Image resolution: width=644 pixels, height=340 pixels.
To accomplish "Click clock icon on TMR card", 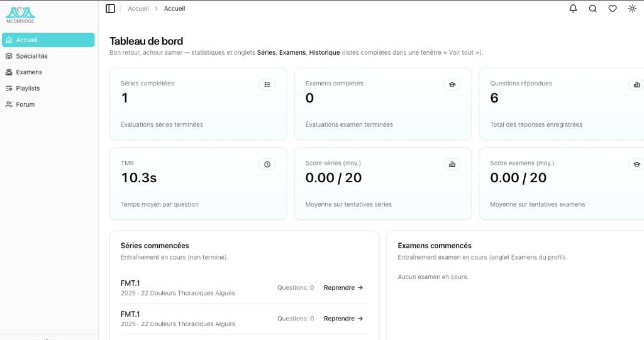I will pyautogui.click(x=267, y=164).
